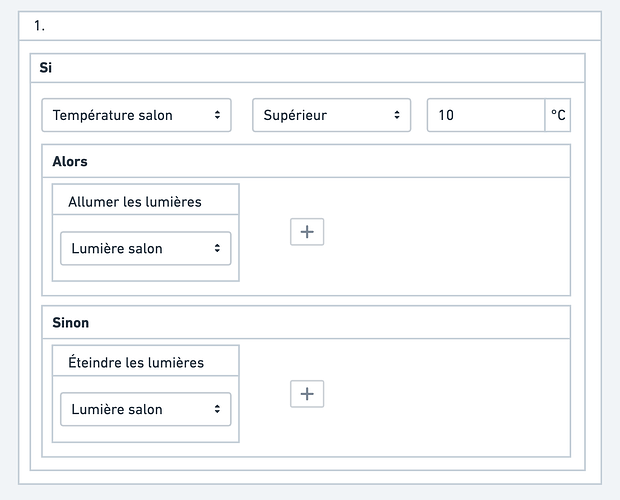Add an action in the Alors section
This screenshot has height=500, width=620.
(307, 232)
